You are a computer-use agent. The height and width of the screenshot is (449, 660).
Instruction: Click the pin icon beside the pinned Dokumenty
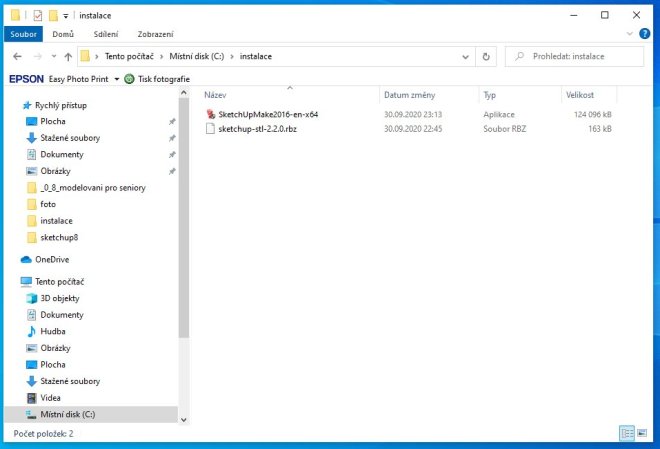click(x=172, y=155)
